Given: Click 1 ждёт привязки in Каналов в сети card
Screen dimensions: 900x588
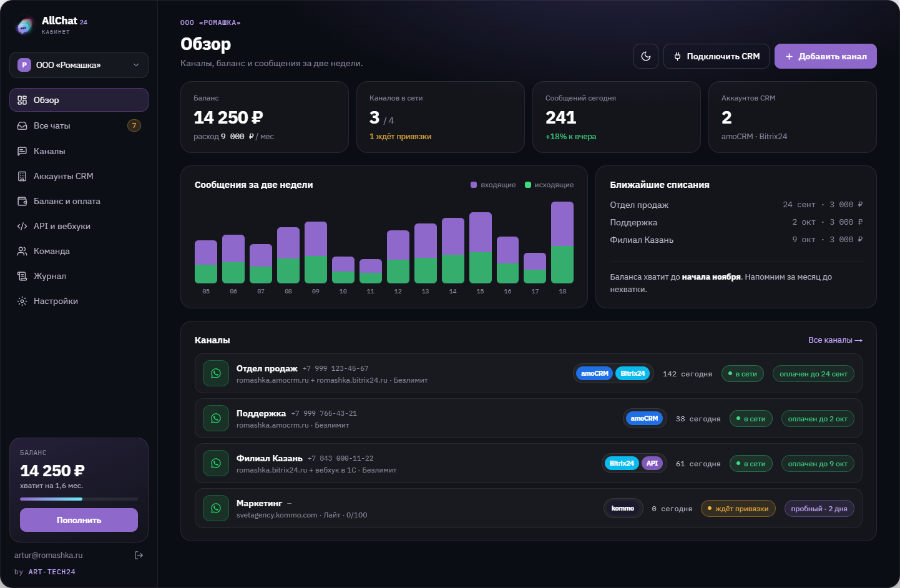Looking at the screenshot, I should point(400,137).
